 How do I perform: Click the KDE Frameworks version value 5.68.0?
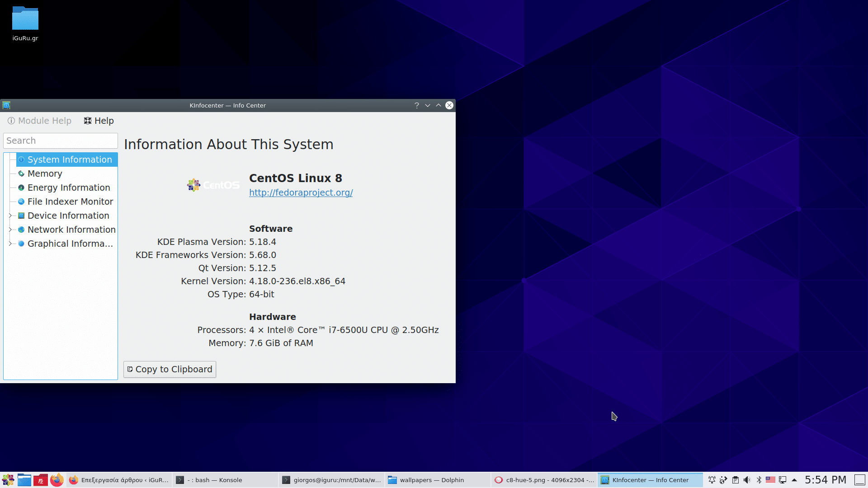point(263,255)
